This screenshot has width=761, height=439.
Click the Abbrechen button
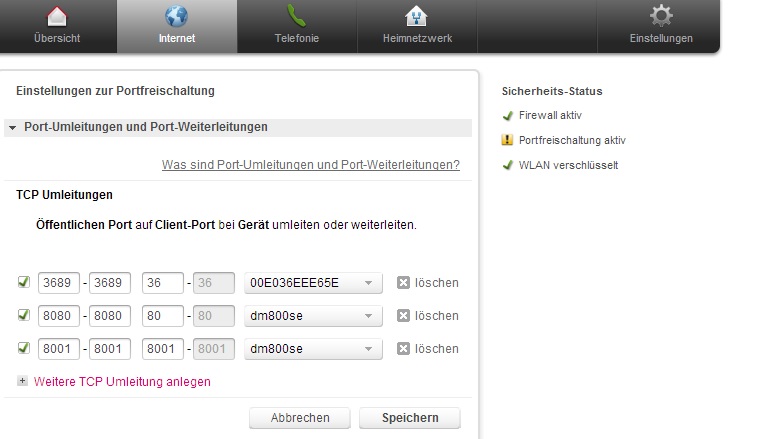[299, 418]
